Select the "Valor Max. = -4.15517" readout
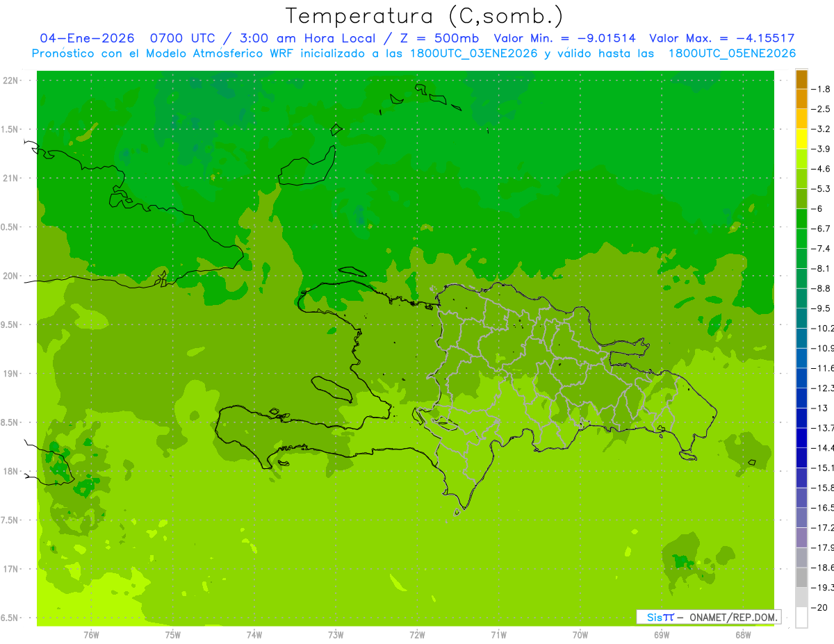834x644 pixels. [x=722, y=38]
